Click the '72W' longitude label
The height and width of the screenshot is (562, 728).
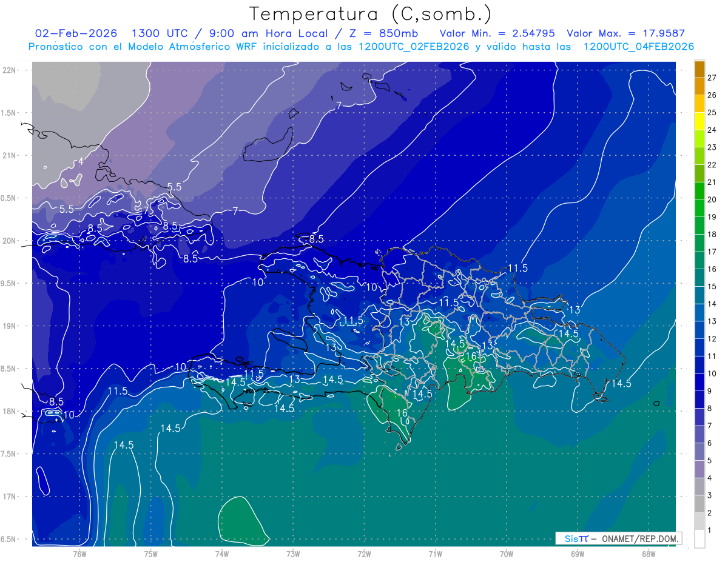[364, 554]
